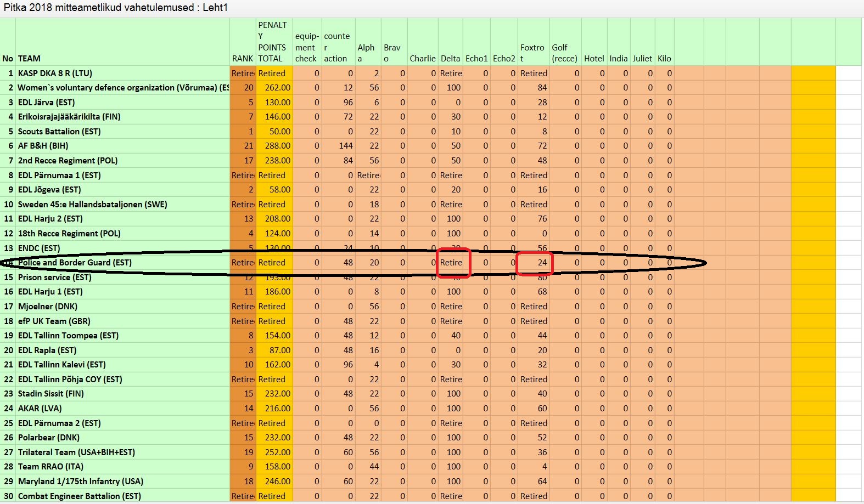
Task: Click the 288.00 penalty points total cell
Action: [x=274, y=146]
